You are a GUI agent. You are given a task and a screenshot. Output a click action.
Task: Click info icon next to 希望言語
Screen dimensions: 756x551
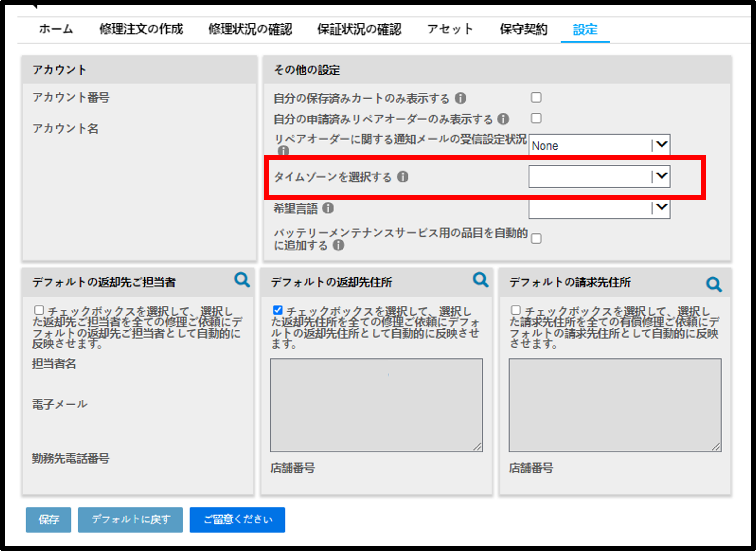[328, 208]
